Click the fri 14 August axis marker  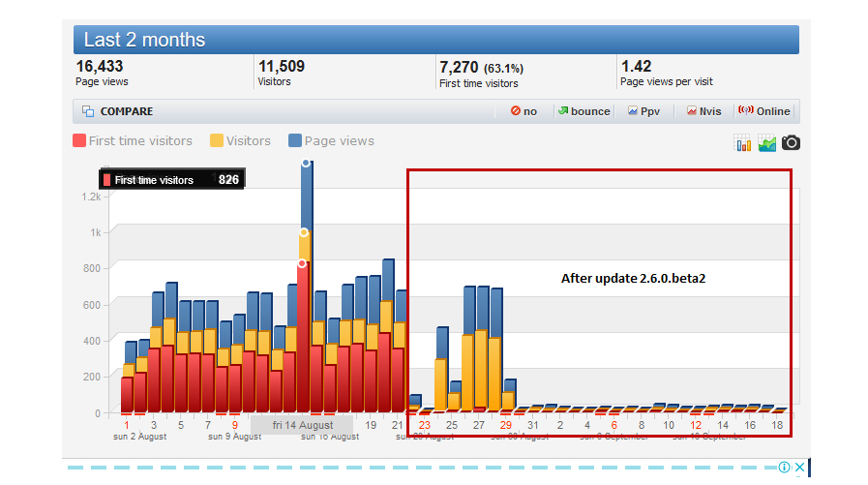pyautogui.click(x=302, y=425)
